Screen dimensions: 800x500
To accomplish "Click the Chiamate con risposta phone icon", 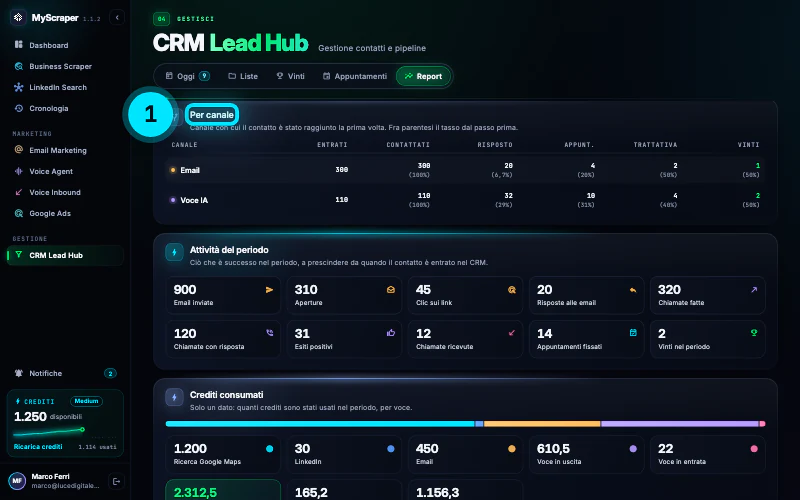I will click(269, 333).
